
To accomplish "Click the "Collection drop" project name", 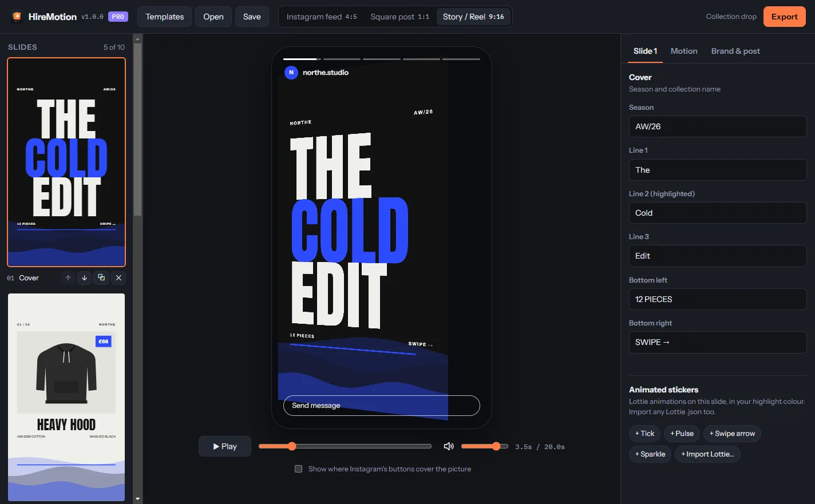I will click(731, 17).
